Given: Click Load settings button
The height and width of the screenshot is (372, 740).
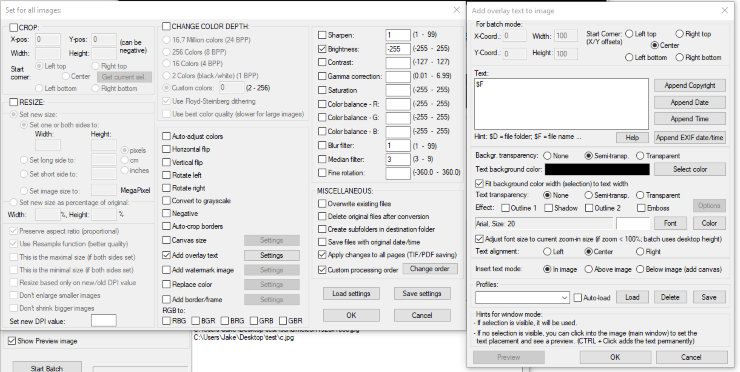Looking at the screenshot, I should point(351,293).
